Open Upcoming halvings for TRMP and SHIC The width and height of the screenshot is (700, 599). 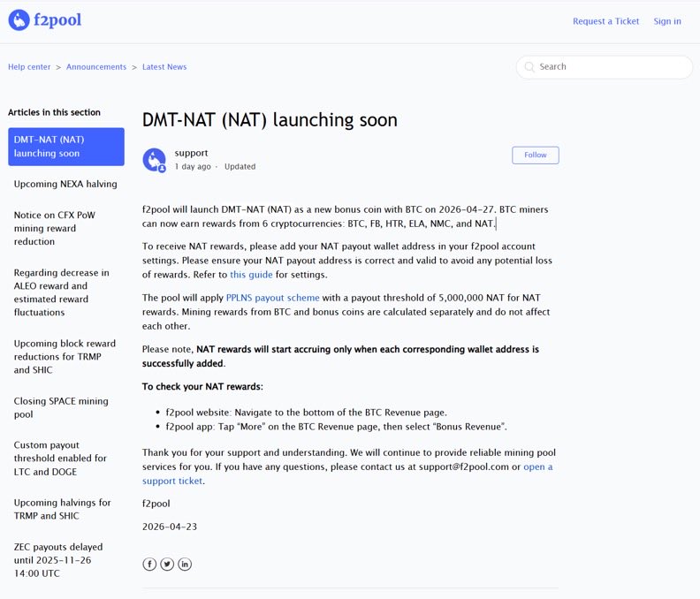62,509
